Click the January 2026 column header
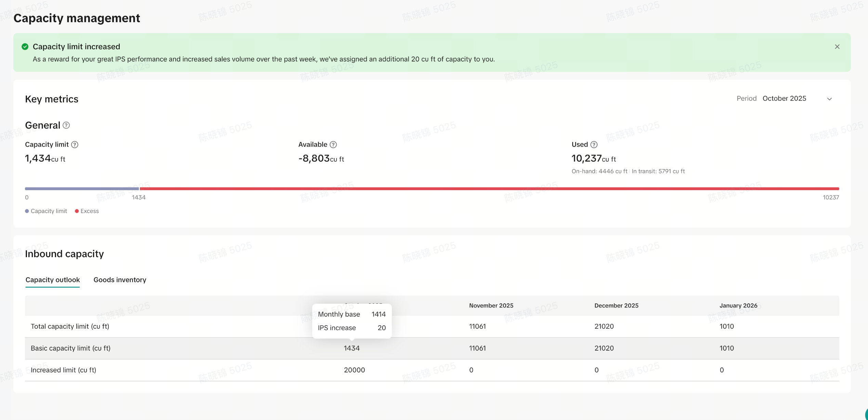 [x=738, y=305]
